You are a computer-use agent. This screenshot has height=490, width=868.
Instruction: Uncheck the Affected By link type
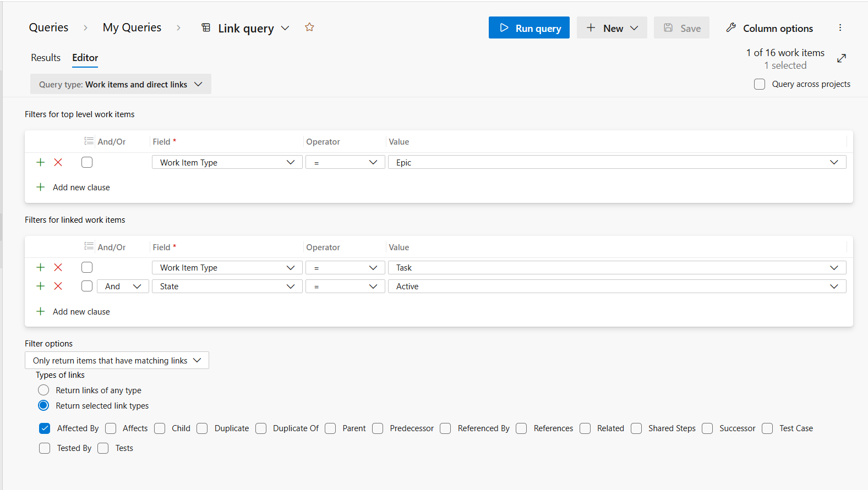pyautogui.click(x=45, y=428)
